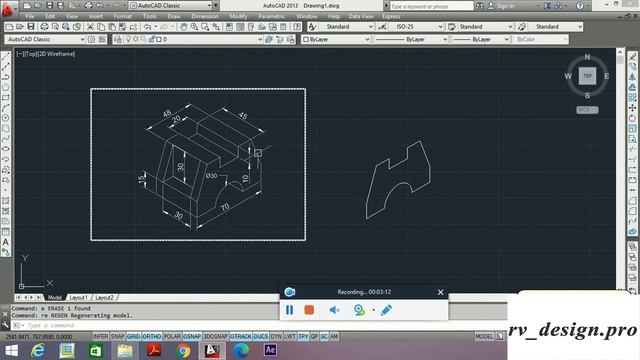Select the Erase tool in Modify toolbar
This screenshot has width=640, height=360.
click(x=632, y=57)
